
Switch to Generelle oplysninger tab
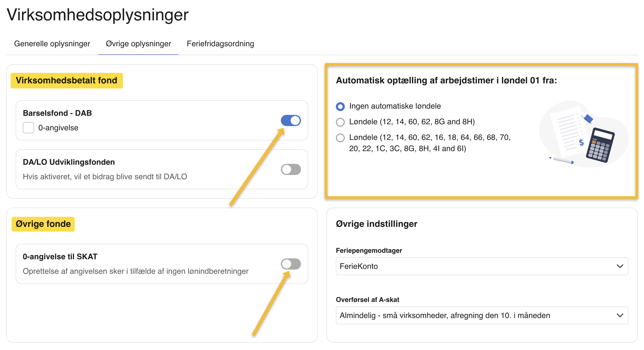click(x=52, y=44)
